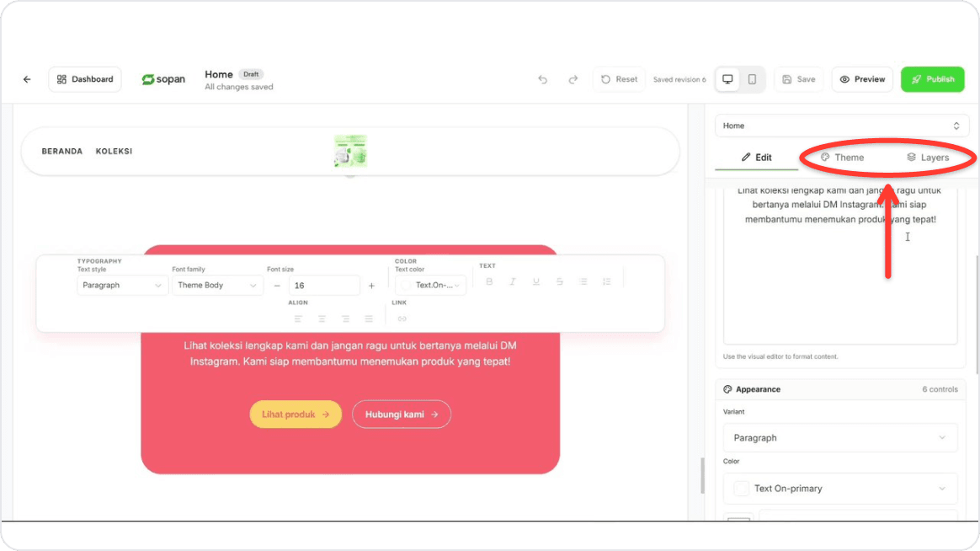
Task: Align text center
Action: 322,319
